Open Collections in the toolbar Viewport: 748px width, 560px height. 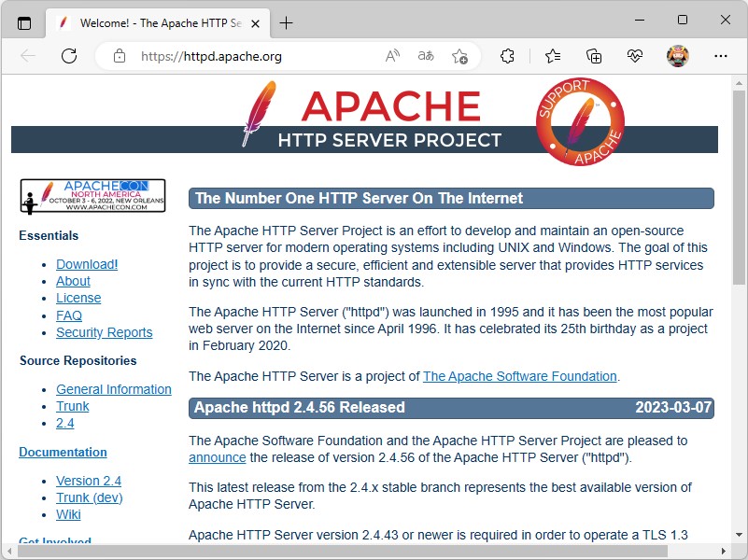click(x=594, y=56)
